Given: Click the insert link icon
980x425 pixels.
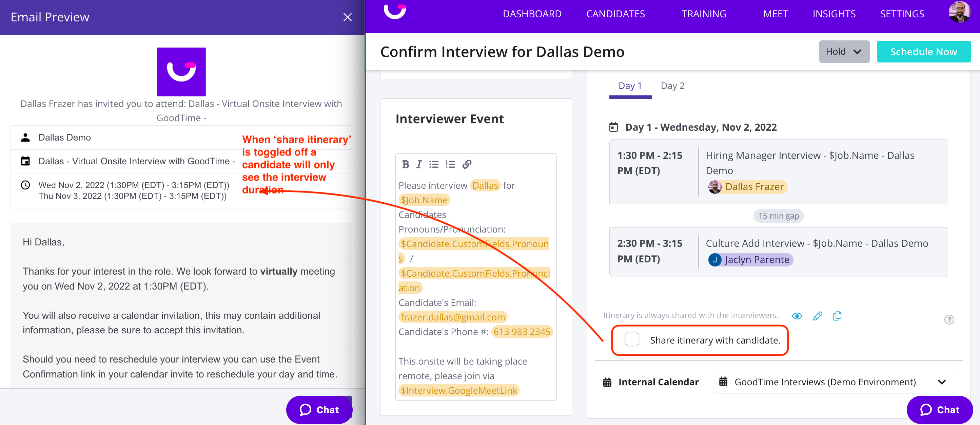Looking at the screenshot, I should click(x=467, y=164).
